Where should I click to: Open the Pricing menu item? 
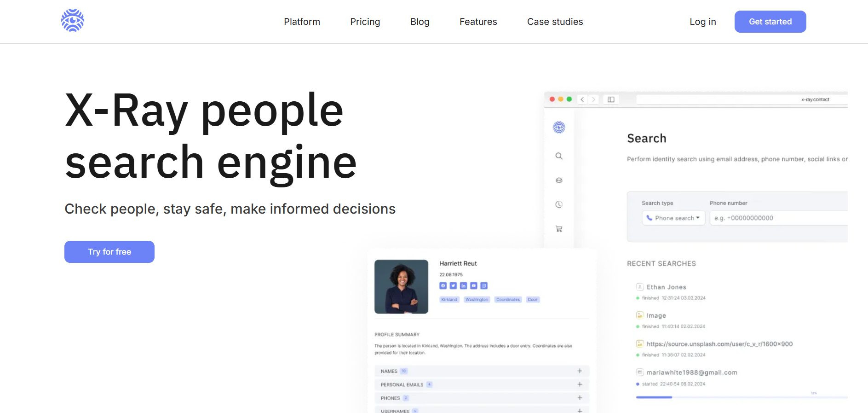(365, 22)
